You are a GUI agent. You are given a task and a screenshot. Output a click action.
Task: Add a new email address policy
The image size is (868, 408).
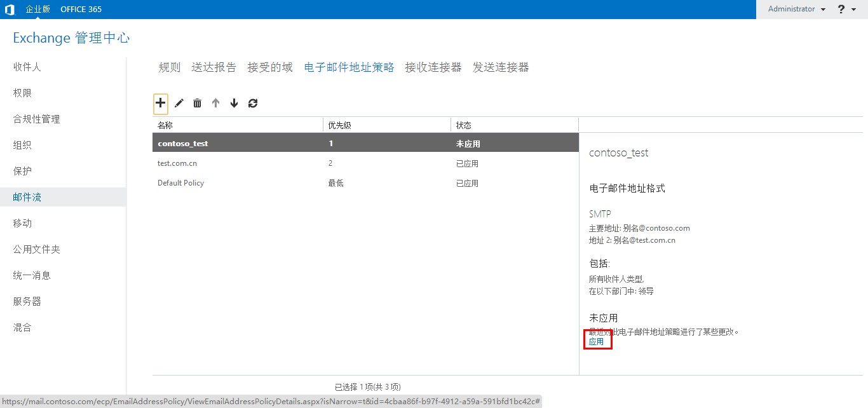(x=161, y=102)
